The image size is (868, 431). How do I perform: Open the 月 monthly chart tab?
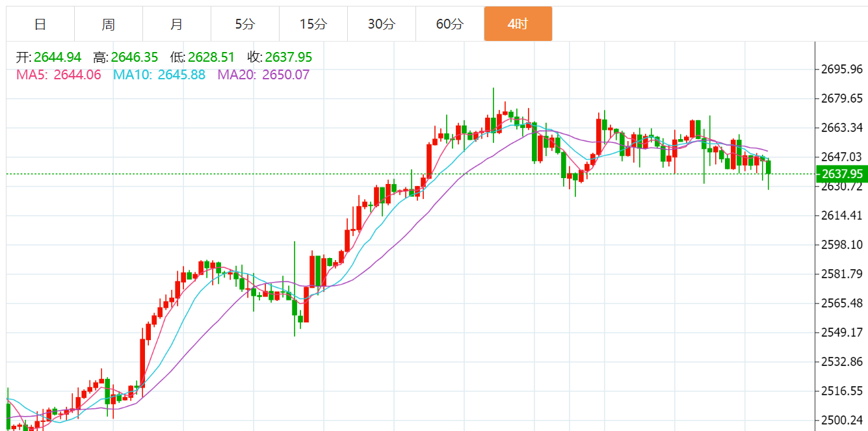[x=177, y=24]
